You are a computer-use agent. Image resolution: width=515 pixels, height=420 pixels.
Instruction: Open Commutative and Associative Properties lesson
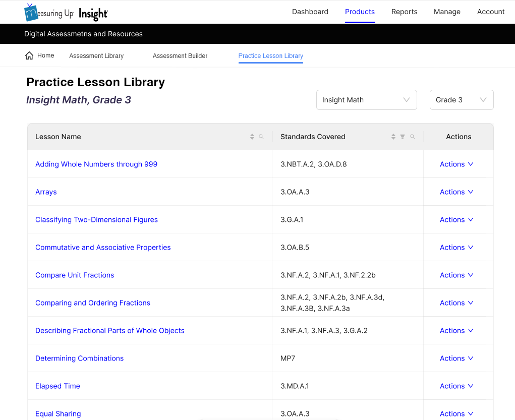click(103, 247)
